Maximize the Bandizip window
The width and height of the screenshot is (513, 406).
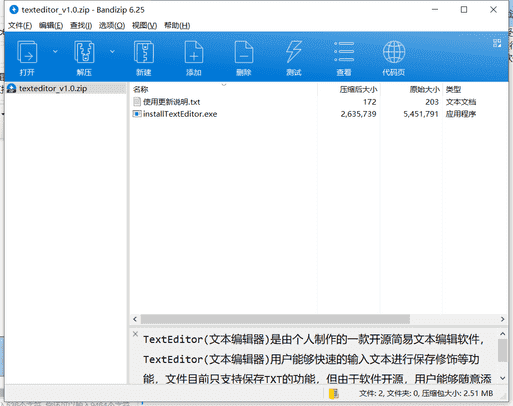(x=464, y=10)
